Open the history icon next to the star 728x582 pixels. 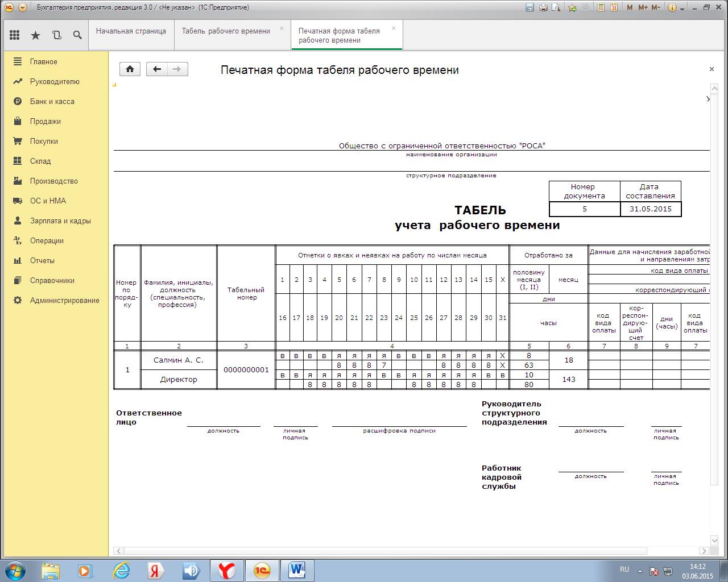[x=56, y=35]
